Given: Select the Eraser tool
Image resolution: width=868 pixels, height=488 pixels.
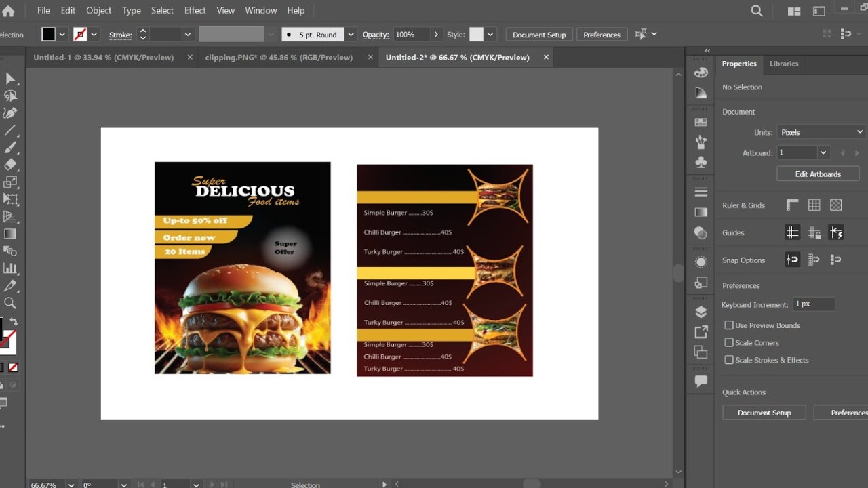Looking at the screenshot, I should 10,165.
